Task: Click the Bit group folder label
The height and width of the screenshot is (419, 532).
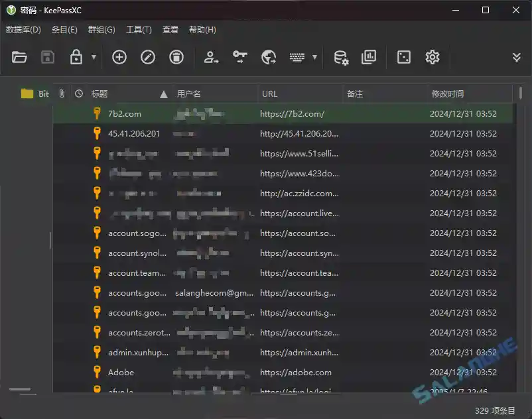Action: coord(41,93)
